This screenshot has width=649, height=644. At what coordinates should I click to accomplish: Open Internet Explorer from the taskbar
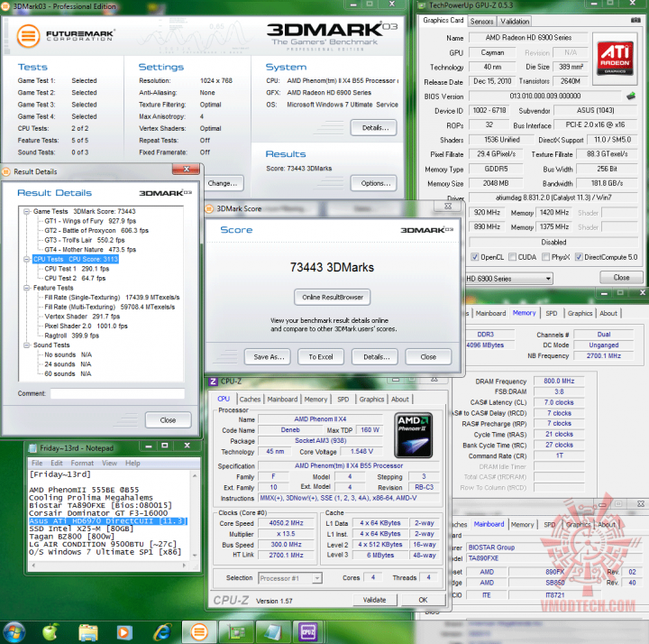[x=162, y=632]
